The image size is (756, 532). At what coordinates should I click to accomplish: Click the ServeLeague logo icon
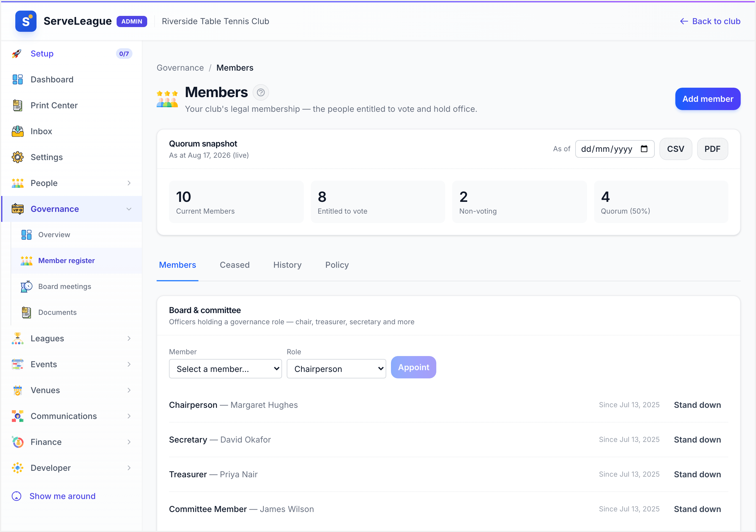click(x=26, y=21)
